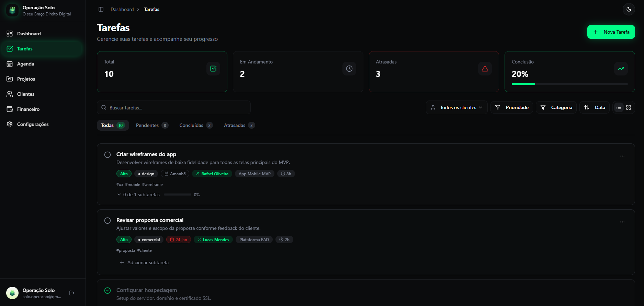Switch to the Pendentes tab
Image resolution: width=644 pixels, height=306 pixels.
[x=151, y=125]
